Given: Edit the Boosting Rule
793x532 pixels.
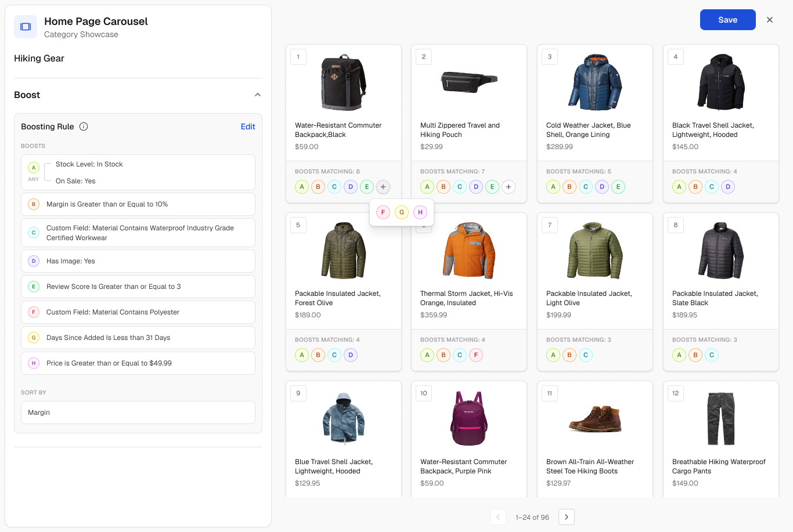Looking at the screenshot, I should pos(248,126).
